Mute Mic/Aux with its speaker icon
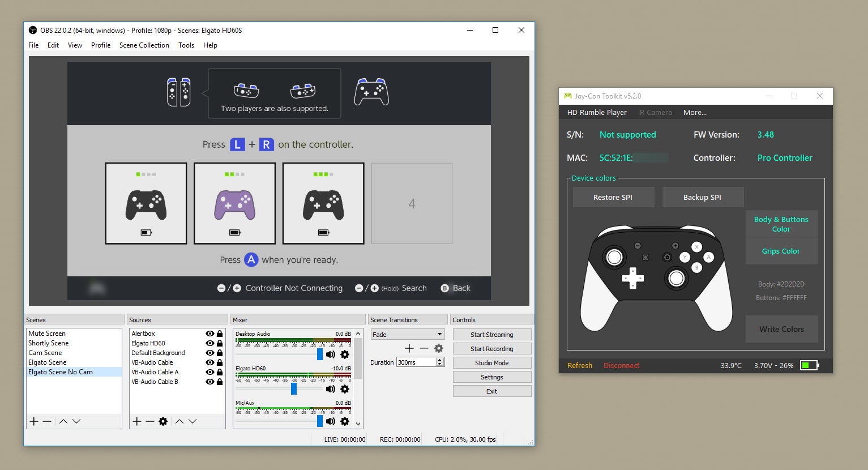 coord(331,421)
